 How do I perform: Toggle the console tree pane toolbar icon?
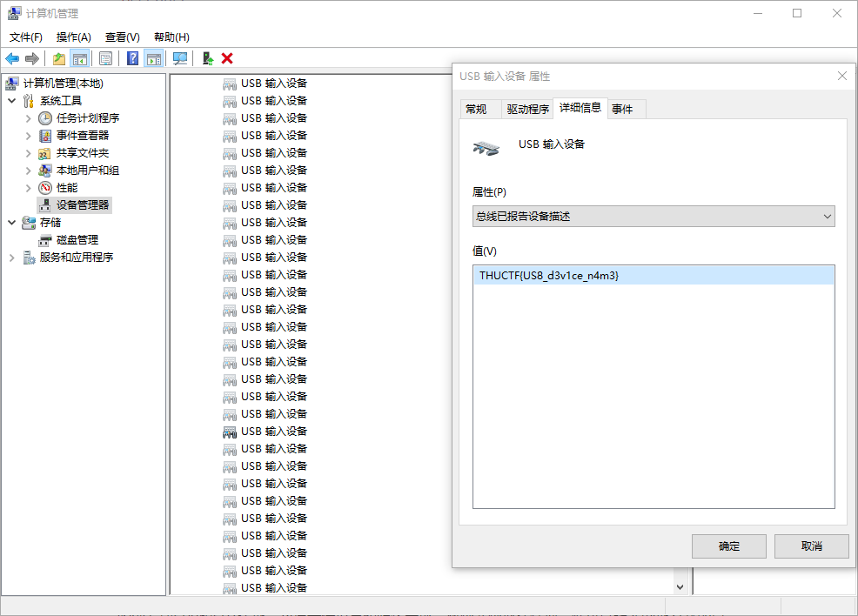tap(79, 58)
